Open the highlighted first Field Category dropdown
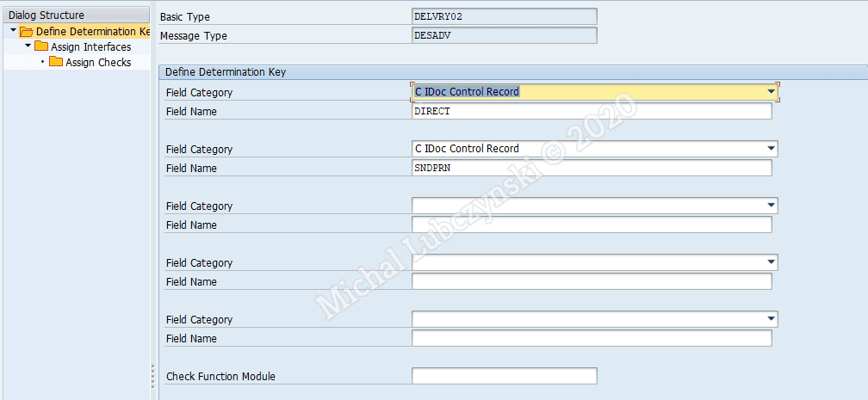This screenshot has height=400, width=868. pos(772,92)
